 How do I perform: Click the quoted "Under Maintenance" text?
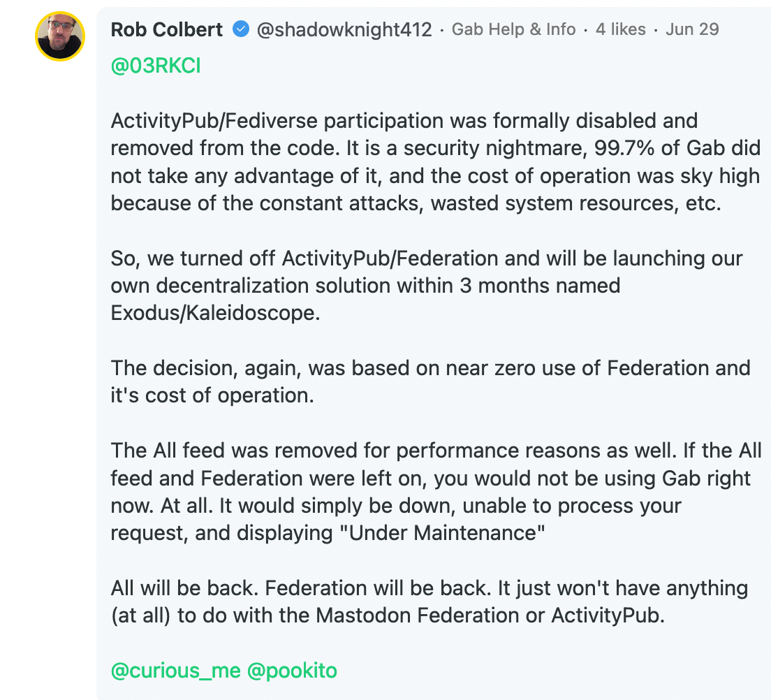point(443,533)
